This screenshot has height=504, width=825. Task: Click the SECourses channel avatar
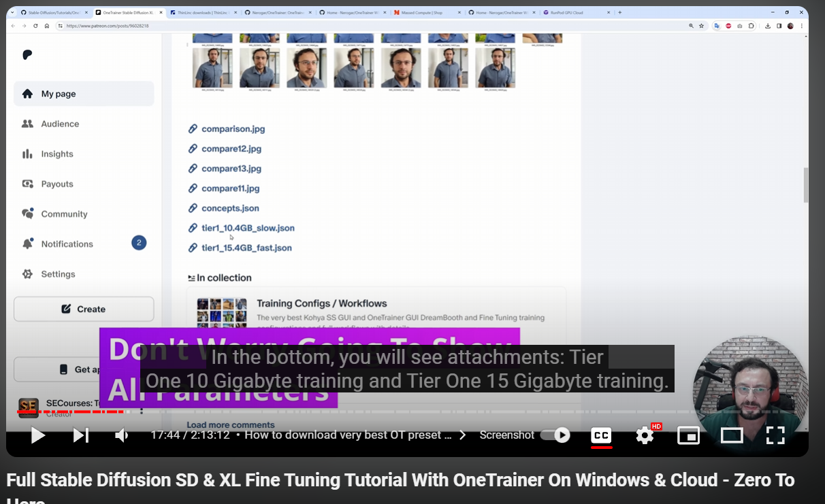click(29, 407)
